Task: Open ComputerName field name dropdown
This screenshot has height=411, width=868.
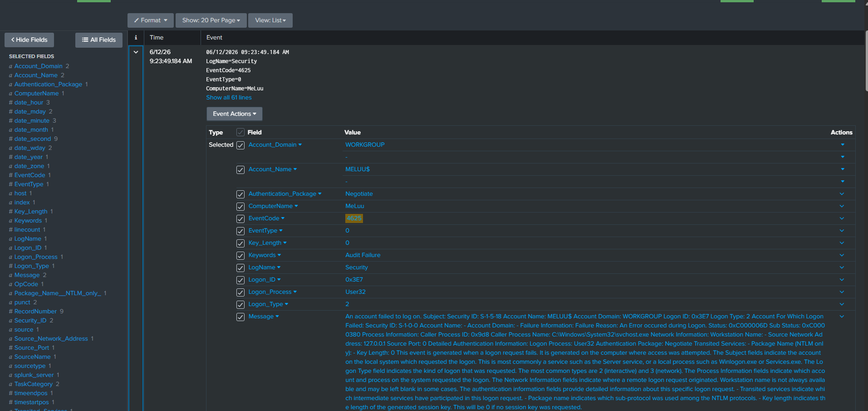Action: (x=273, y=206)
